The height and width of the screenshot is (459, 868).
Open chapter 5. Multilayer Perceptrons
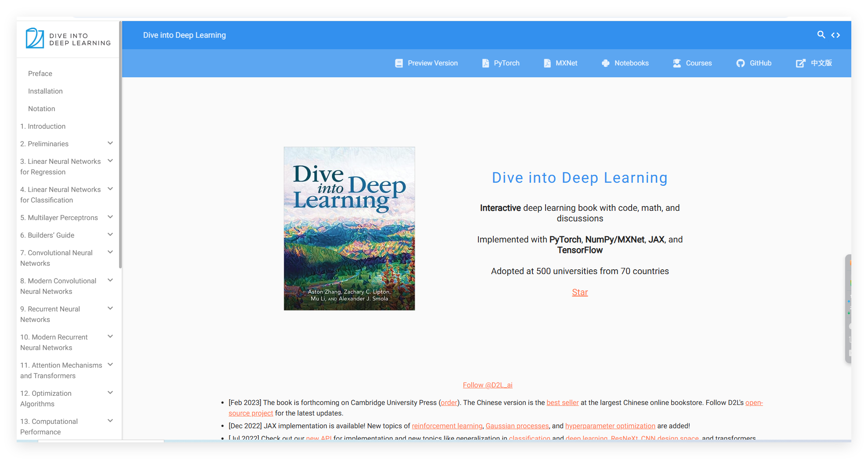click(x=59, y=217)
